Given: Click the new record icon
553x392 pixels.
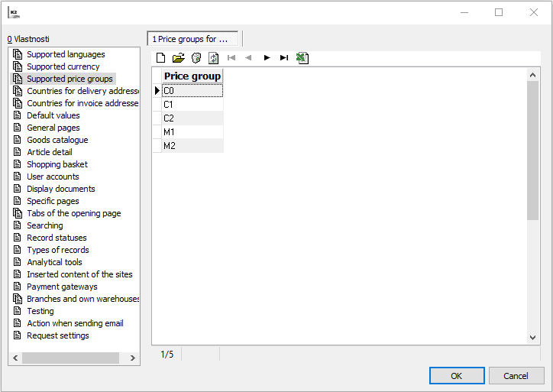Looking at the screenshot, I should (161, 58).
